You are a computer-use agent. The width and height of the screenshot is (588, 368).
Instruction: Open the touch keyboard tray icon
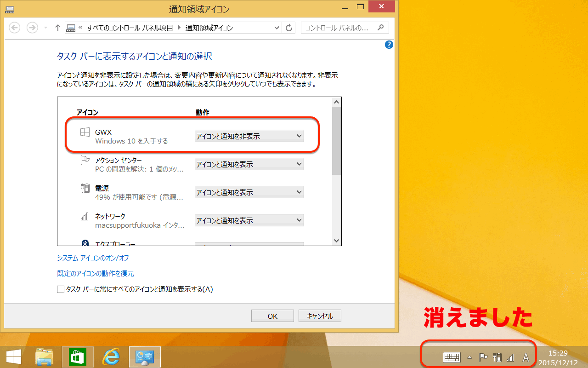[x=452, y=357]
